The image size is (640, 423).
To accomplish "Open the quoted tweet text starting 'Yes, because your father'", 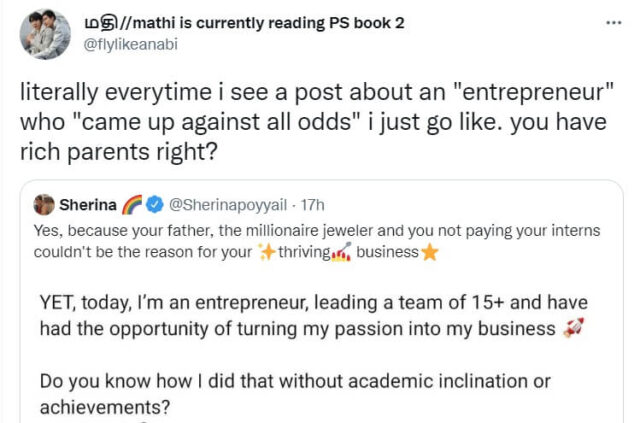I will coord(300,231).
